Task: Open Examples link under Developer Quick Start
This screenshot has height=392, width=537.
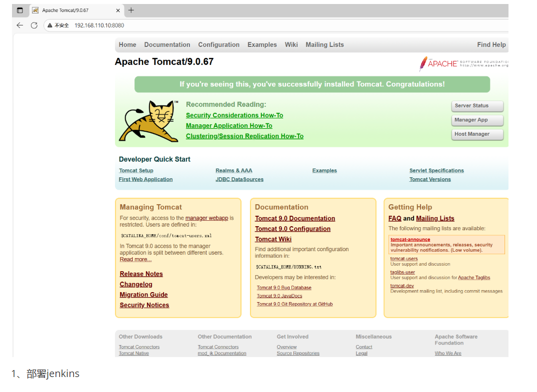Action: point(324,171)
